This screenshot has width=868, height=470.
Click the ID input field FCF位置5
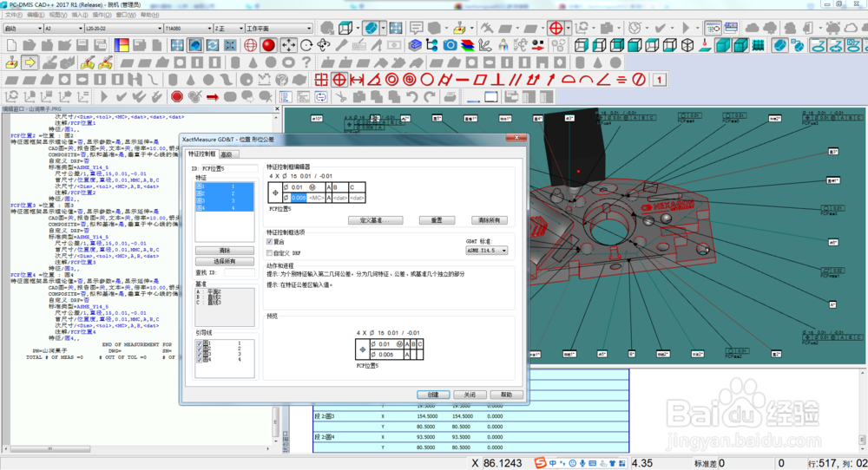click(x=229, y=168)
